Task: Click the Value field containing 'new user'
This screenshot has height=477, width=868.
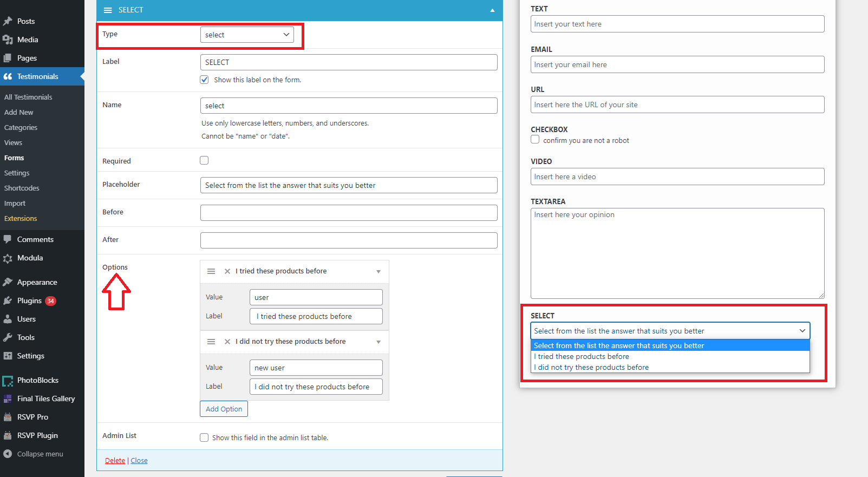Action: [x=316, y=368]
